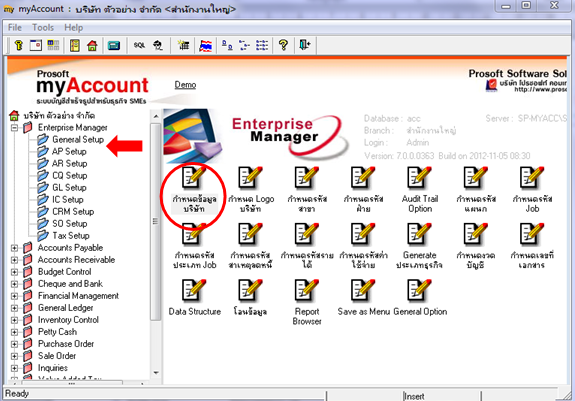Open the Tools menu

[x=43, y=27]
